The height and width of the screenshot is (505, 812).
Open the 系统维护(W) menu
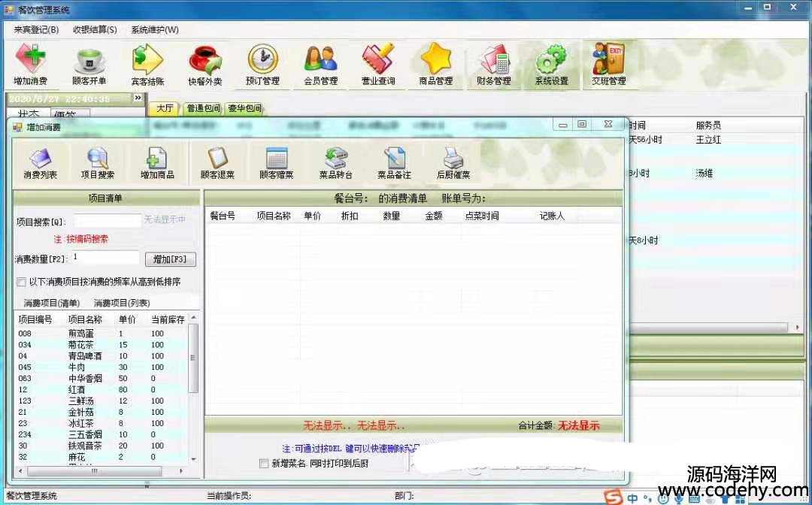tap(155, 29)
